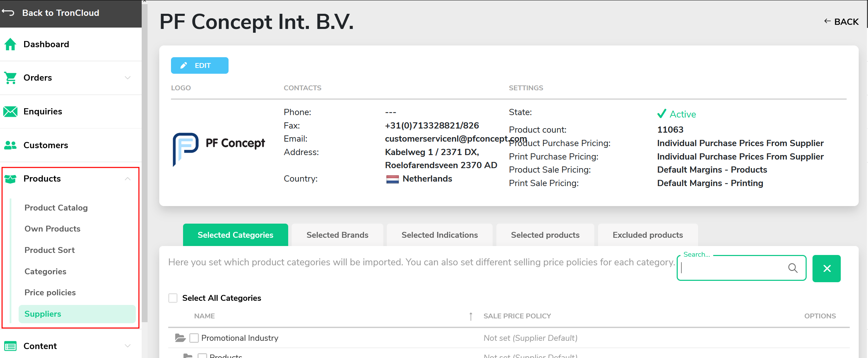Click the Customers people icon
868x358 pixels.
tap(10, 145)
